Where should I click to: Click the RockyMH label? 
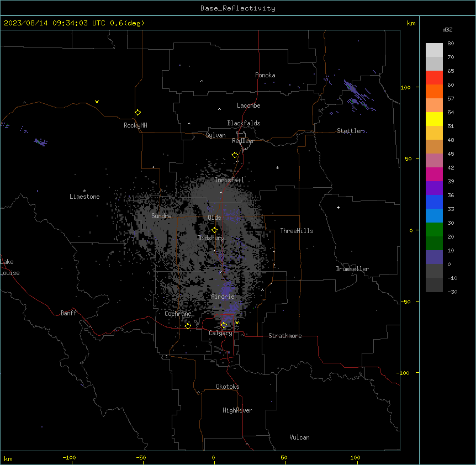pos(135,125)
